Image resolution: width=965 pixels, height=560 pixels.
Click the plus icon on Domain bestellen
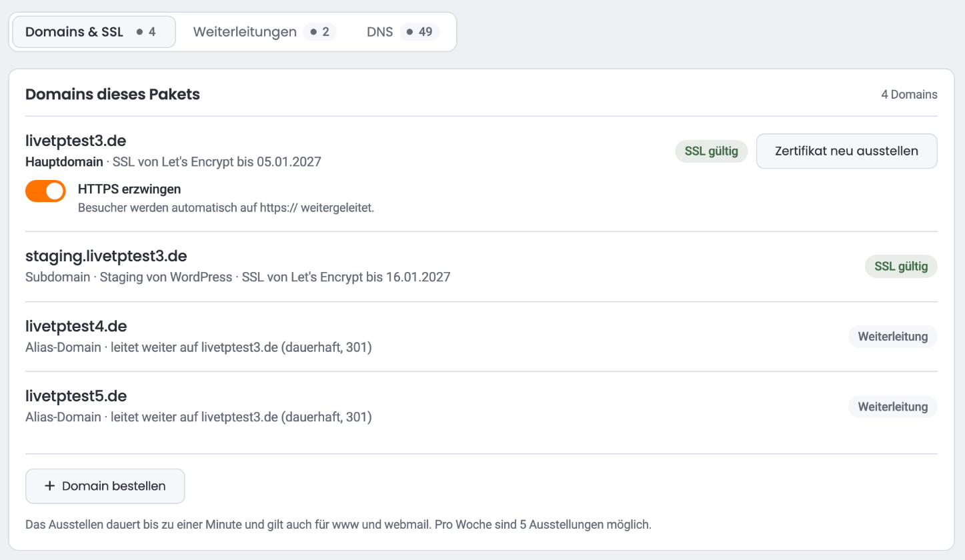[x=49, y=486]
